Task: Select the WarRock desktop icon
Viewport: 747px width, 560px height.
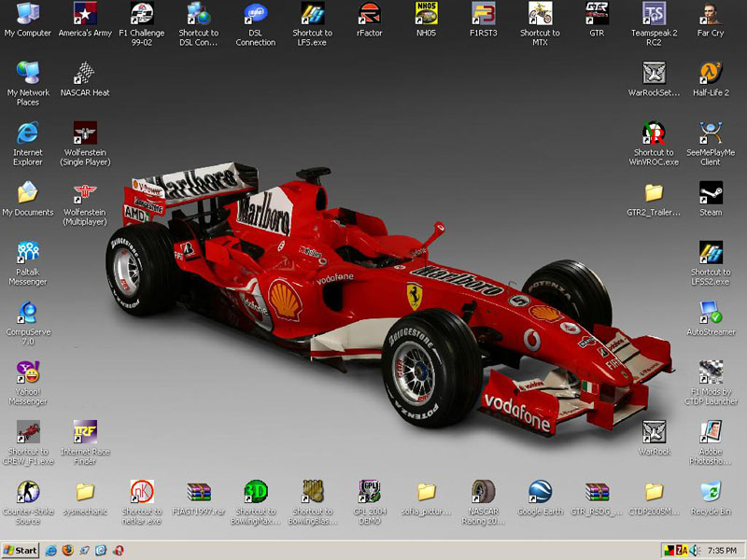Action: pyautogui.click(x=654, y=438)
